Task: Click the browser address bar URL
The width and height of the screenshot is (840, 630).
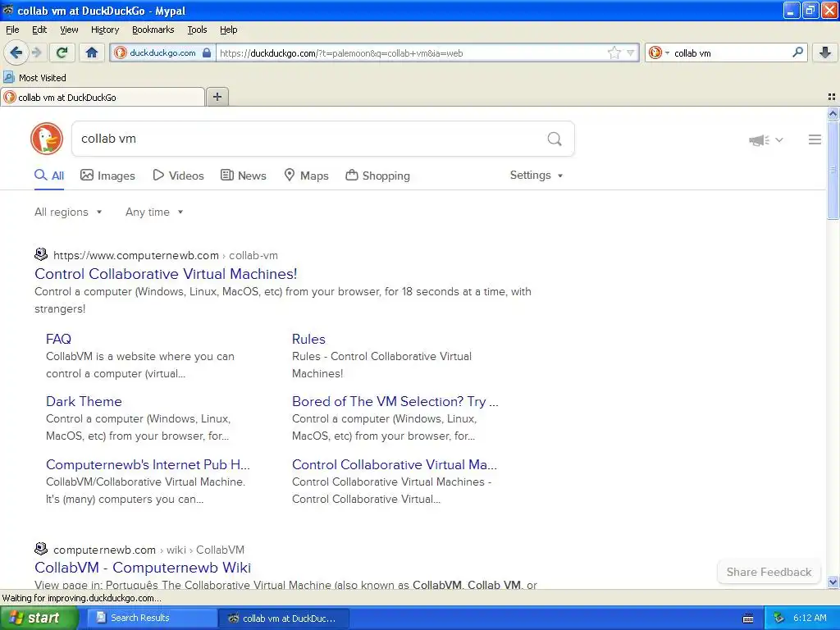Action: point(412,53)
